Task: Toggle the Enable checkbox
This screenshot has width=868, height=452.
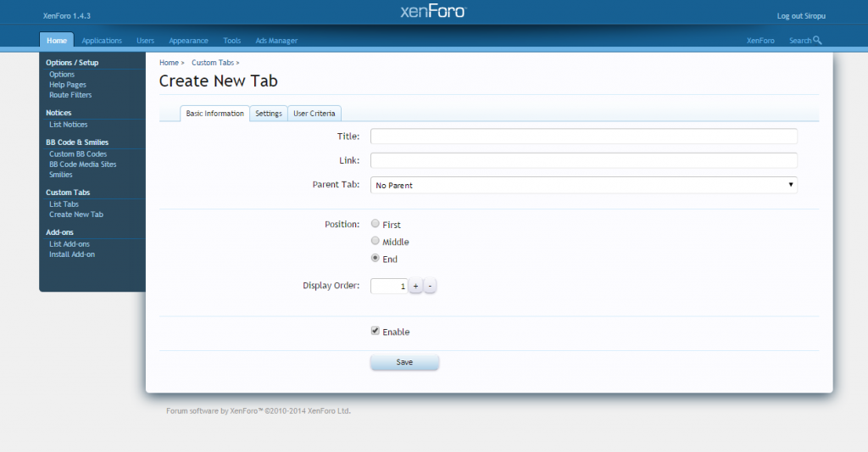Action: tap(376, 332)
